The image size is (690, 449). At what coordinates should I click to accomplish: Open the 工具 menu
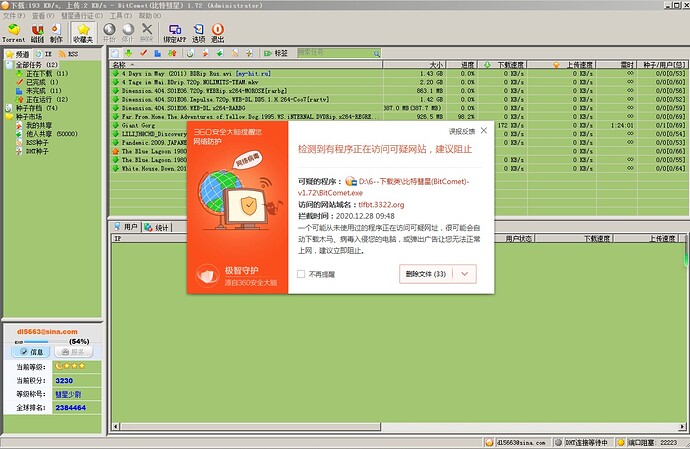tap(121, 16)
